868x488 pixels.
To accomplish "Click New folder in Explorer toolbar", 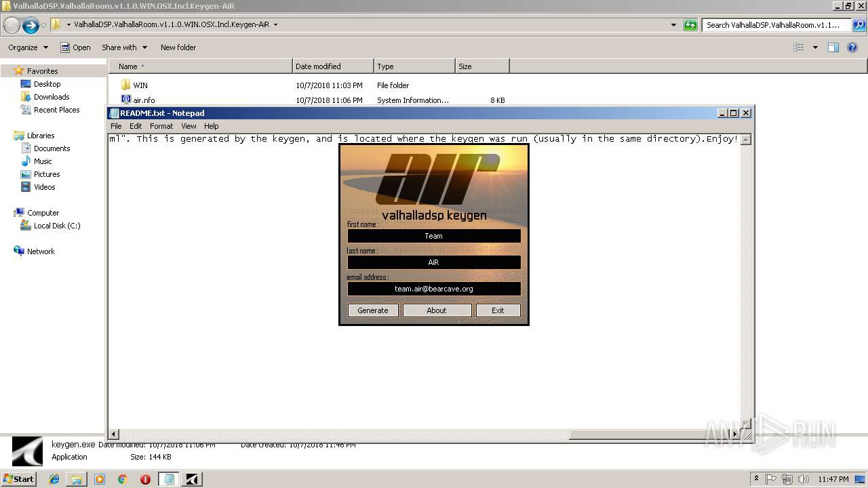I will tap(178, 47).
